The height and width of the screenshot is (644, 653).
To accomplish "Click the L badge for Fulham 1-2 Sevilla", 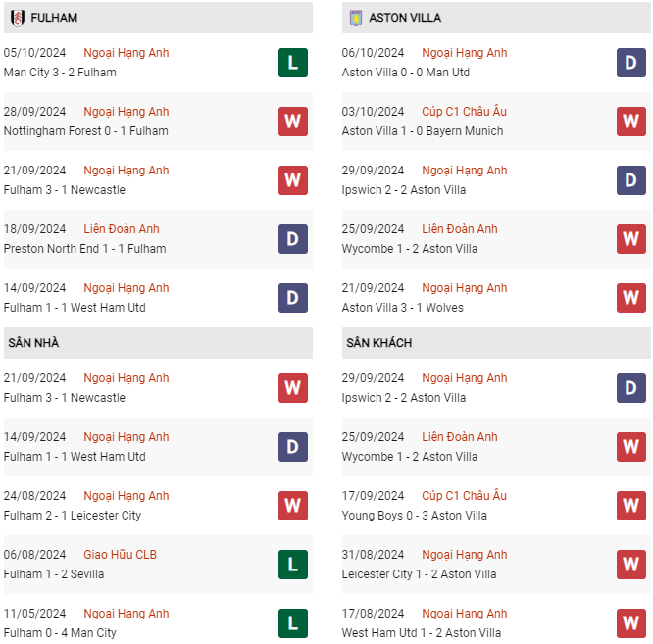I will (x=293, y=565).
